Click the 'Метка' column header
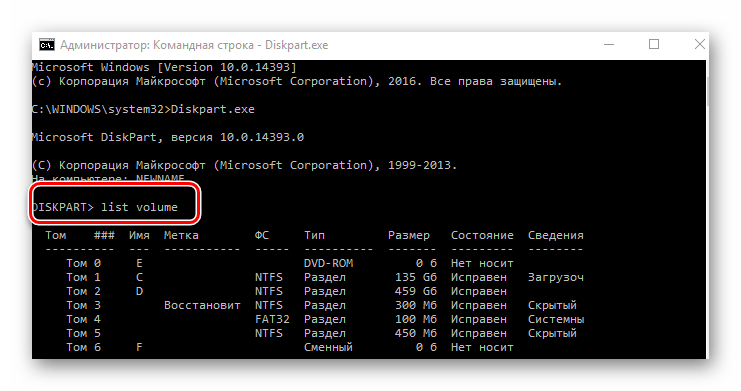 pos(181,235)
